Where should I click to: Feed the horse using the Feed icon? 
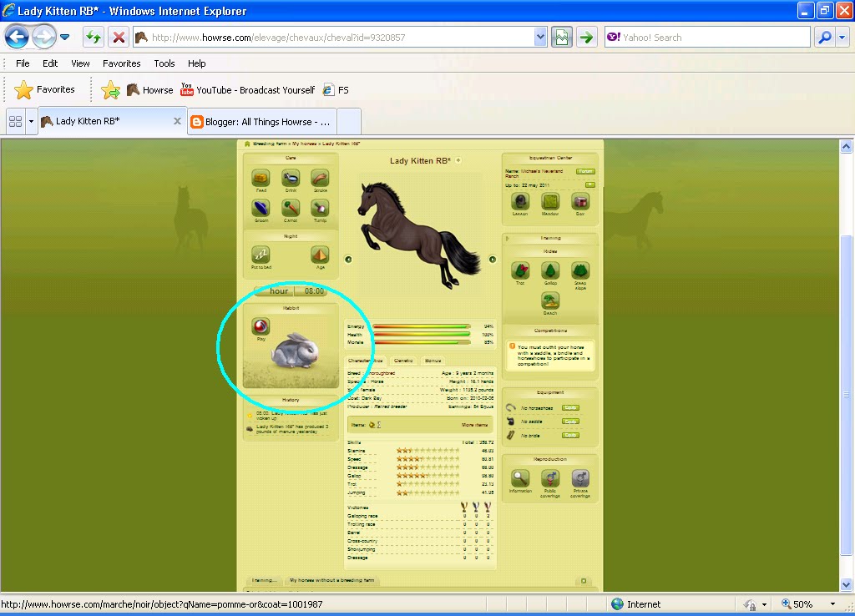click(x=260, y=178)
